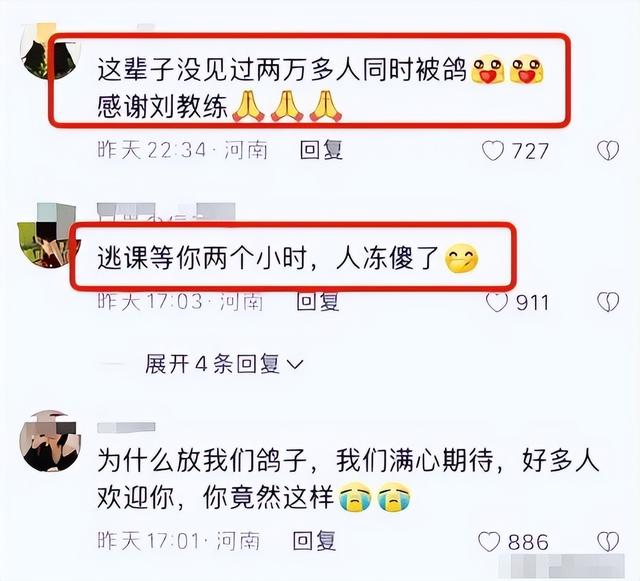Screen dimensions: 640x581
Task: Click the chevron next to 展开4条回复
Action: pyautogui.click(x=295, y=364)
